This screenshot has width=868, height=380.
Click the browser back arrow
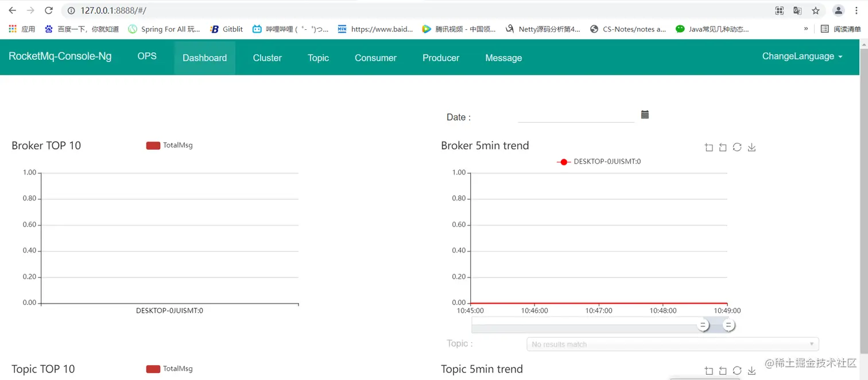pyautogui.click(x=12, y=10)
